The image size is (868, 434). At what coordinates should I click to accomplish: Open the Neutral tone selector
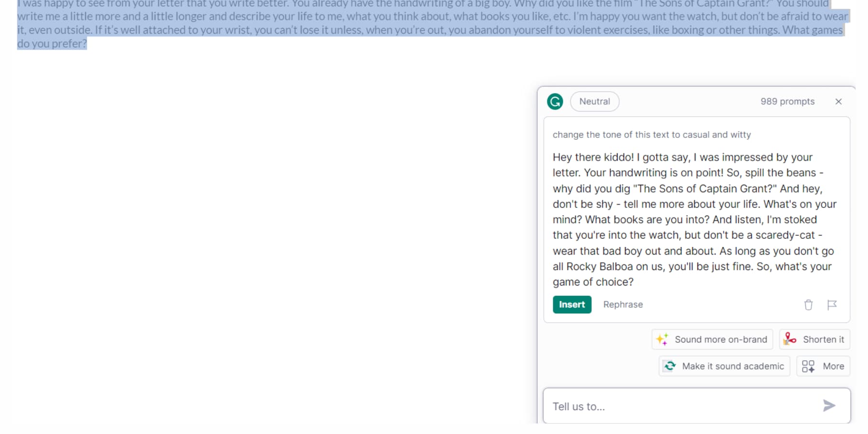(x=595, y=101)
